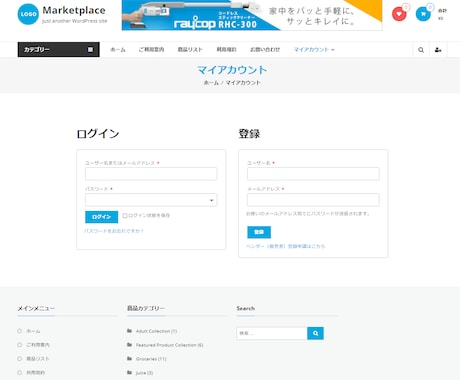Click the raycop RHC-300 banner advertisement

(x=252, y=15)
